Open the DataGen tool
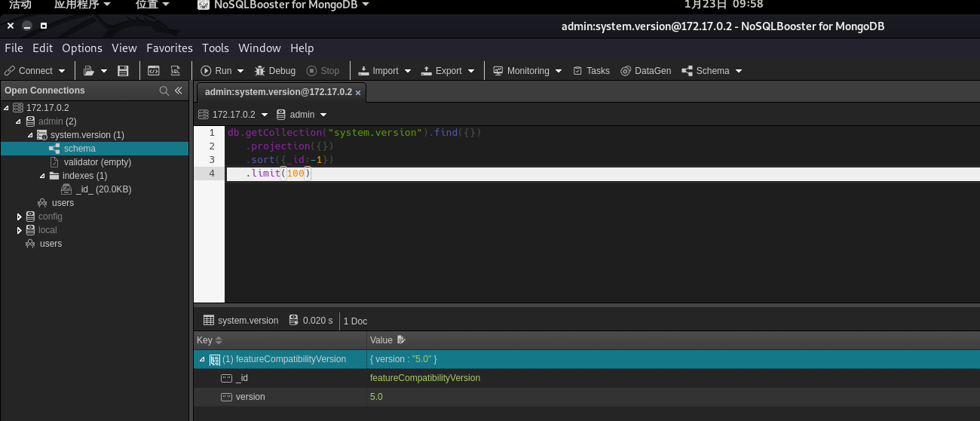 [x=645, y=71]
